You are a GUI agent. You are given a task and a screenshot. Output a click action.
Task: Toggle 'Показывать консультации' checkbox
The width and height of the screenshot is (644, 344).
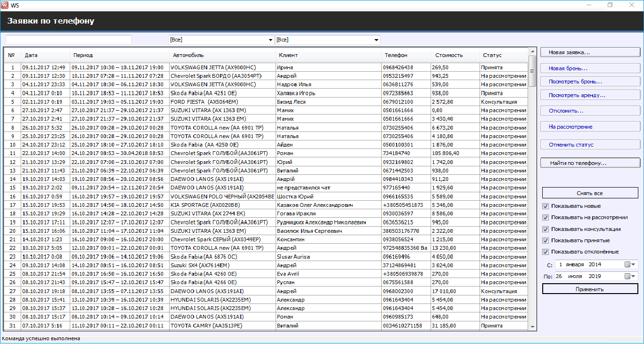coord(546,229)
